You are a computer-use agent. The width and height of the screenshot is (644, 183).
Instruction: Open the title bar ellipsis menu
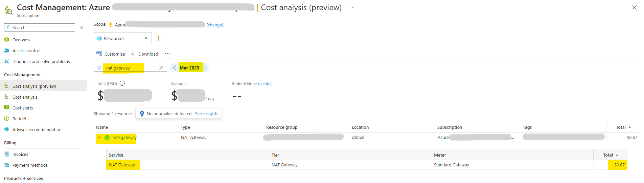(352, 7)
